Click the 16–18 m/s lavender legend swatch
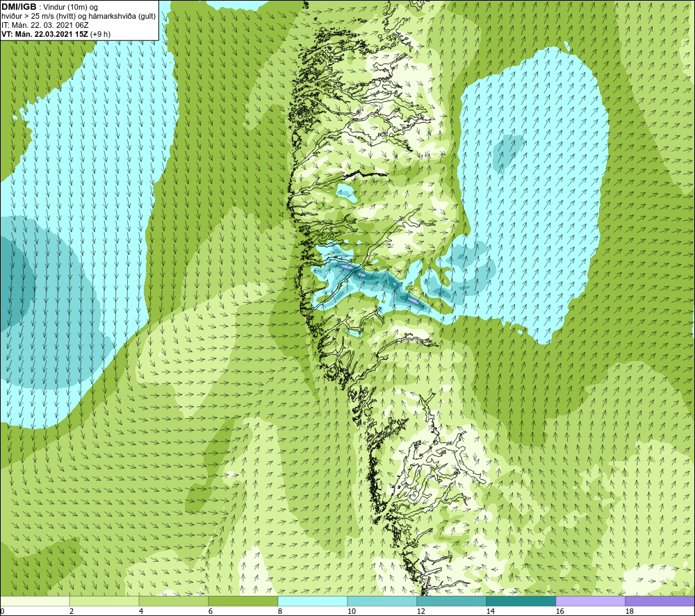 click(x=590, y=601)
